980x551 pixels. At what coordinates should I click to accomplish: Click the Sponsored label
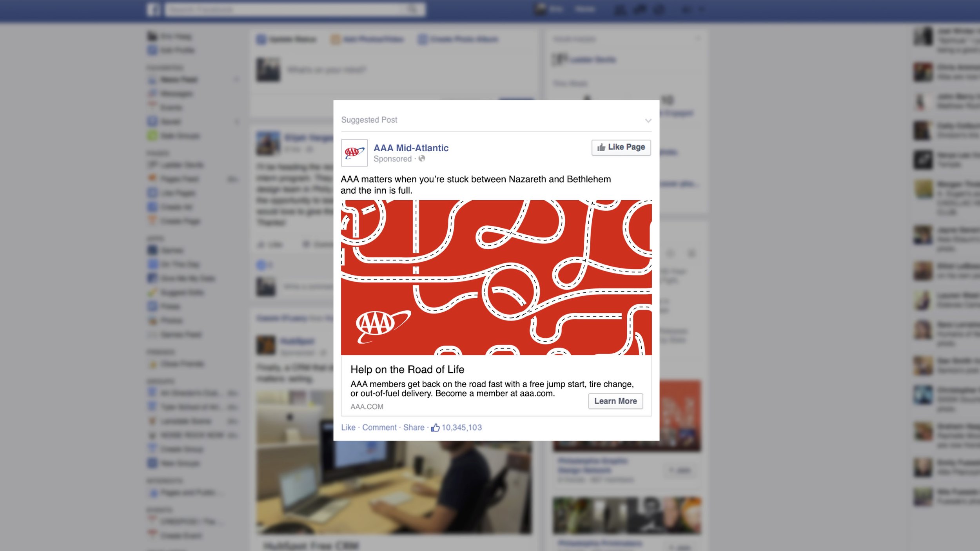[x=392, y=159]
